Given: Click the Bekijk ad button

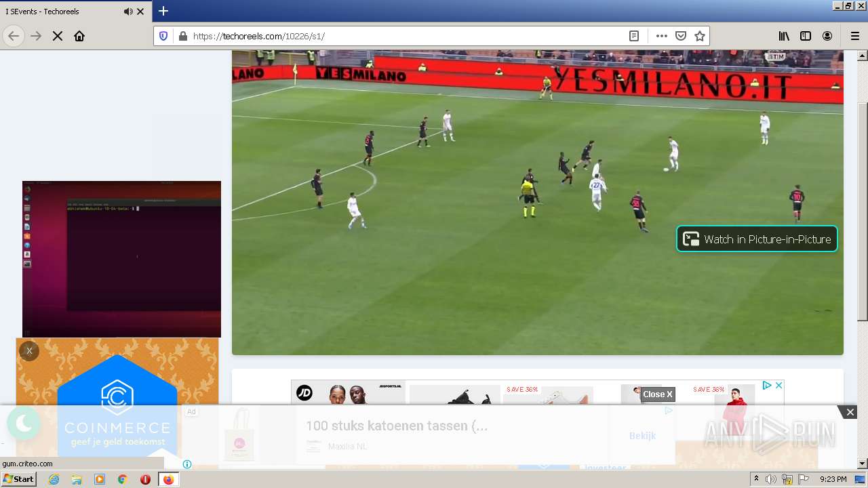Looking at the screenshot, I should pos(642,436).
